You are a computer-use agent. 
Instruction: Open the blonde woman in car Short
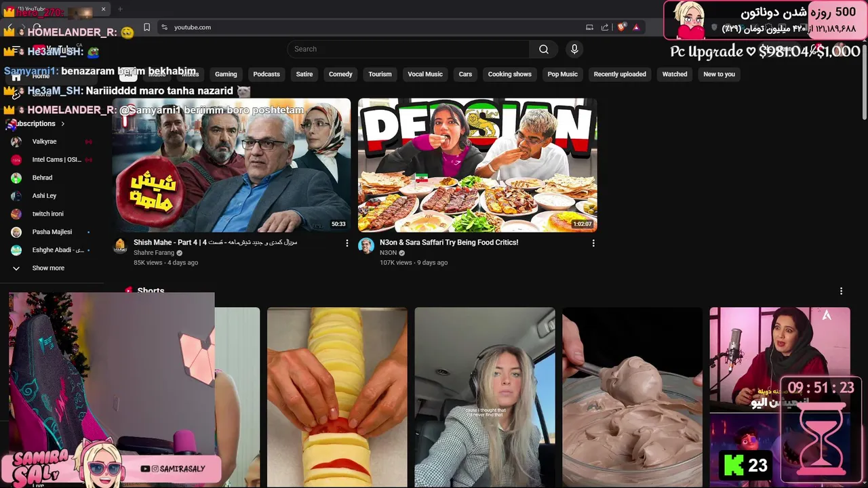point(485,397)
